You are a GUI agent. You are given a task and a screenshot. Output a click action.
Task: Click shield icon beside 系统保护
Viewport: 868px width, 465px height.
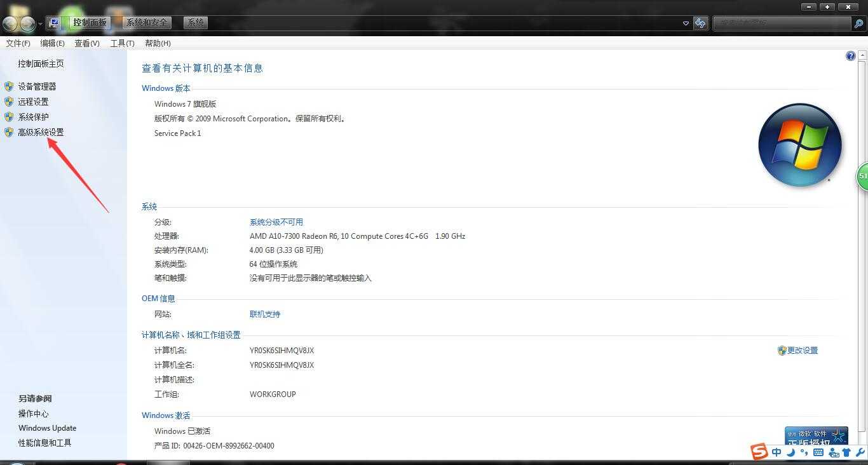[x=9, y=117]
